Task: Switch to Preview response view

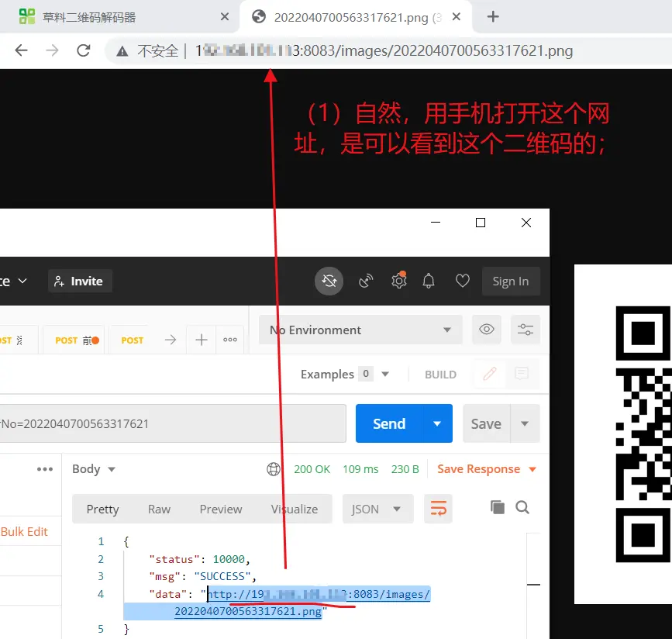Action: [221, 509]
